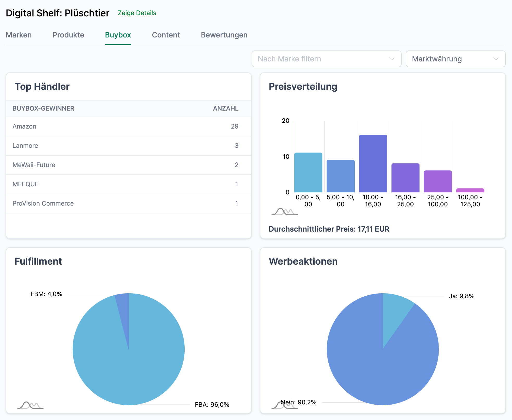Click the Buybox tab
The width and height of the screenshot is (512, 420).
[x=118, y=35]
